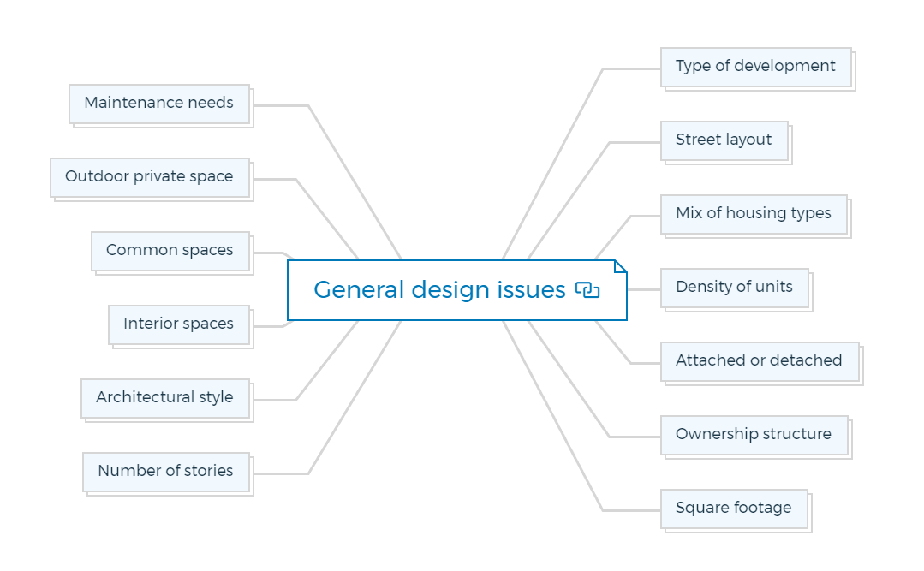Click the link icon beside General design issues

[587, 290]
